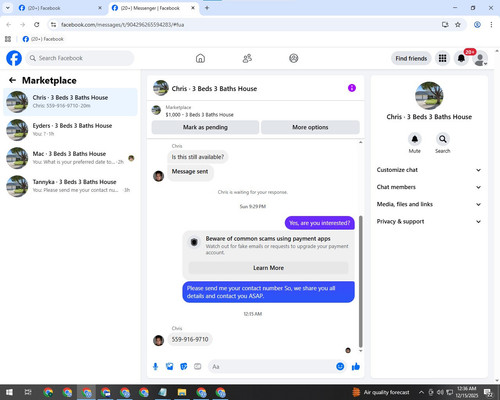Image resolution: width=500 pixels, height=400 pixels.
Task: Show hidden system tray icons
Action: [421, 392]
